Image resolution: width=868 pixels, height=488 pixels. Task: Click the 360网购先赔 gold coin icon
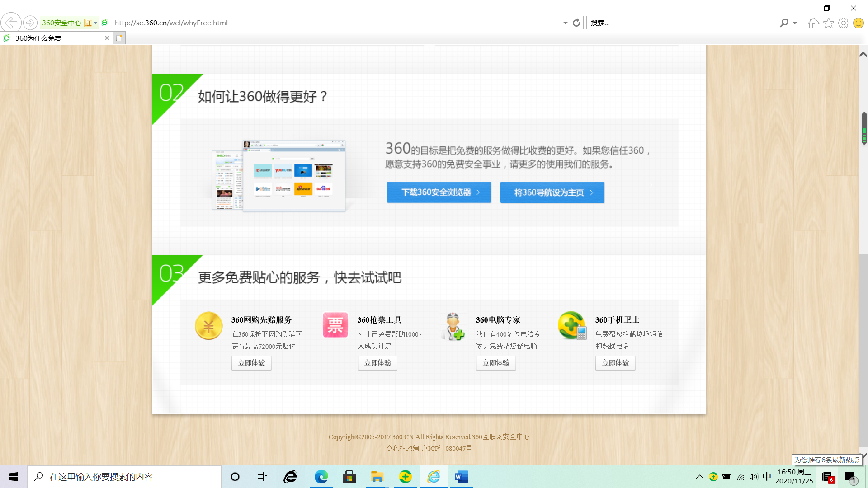point(208,326)
